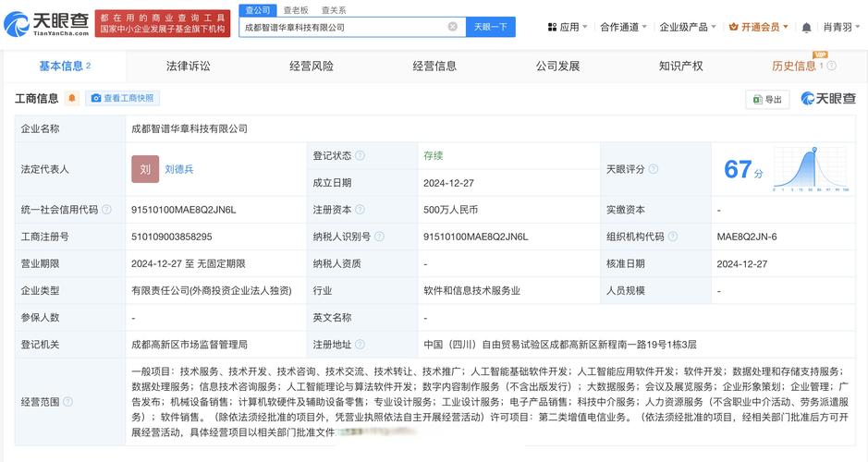Select the 查公司 search tab
The image size is (868, 462).
click(258, 10)
